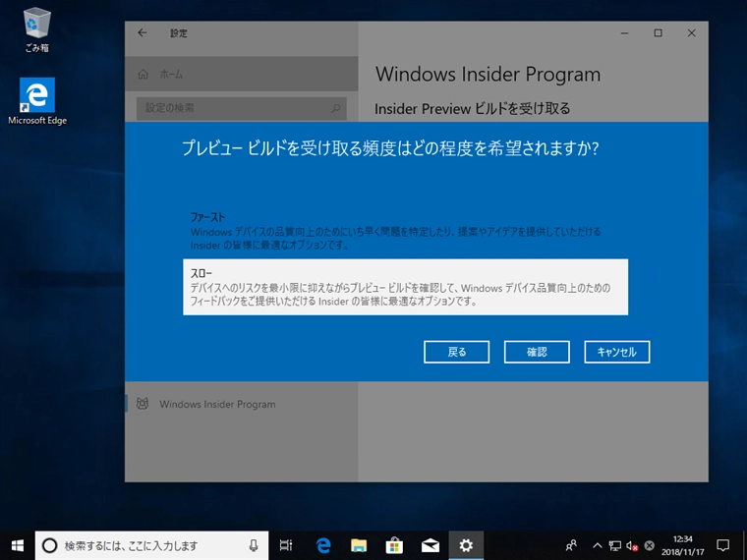Image resolution: width=747 pixels, height=560 pixels.
Task: Minimize the Settings window
Action: pos(624,32)
